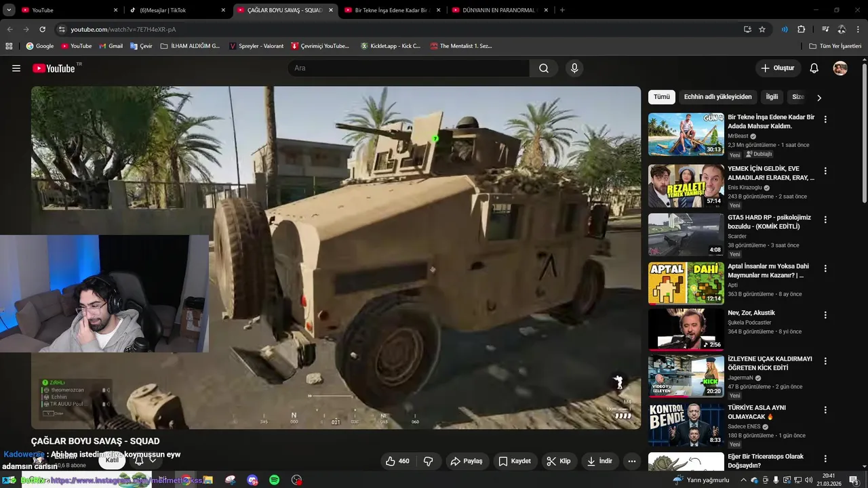Switch to DÜNYANIN EN PARANORMAL tab
The height and width of the screenshot is (488, 868).
[x=500, y=10]
